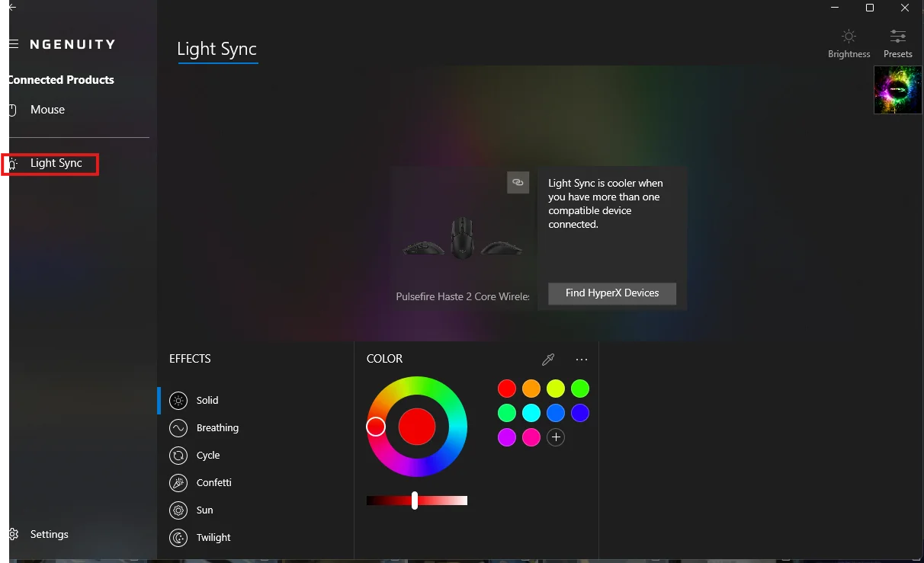
Task: Click the white hue selector handle on the wheel
Action: coord(376,427)
